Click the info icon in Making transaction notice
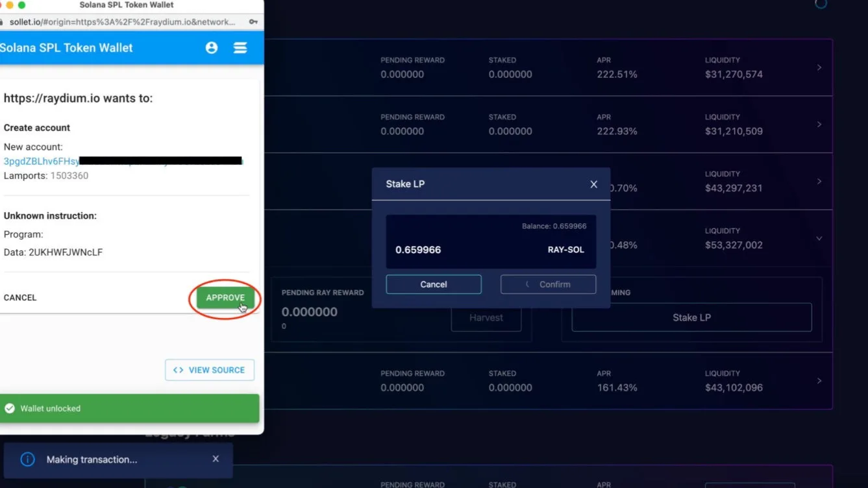 coord(27,459)
